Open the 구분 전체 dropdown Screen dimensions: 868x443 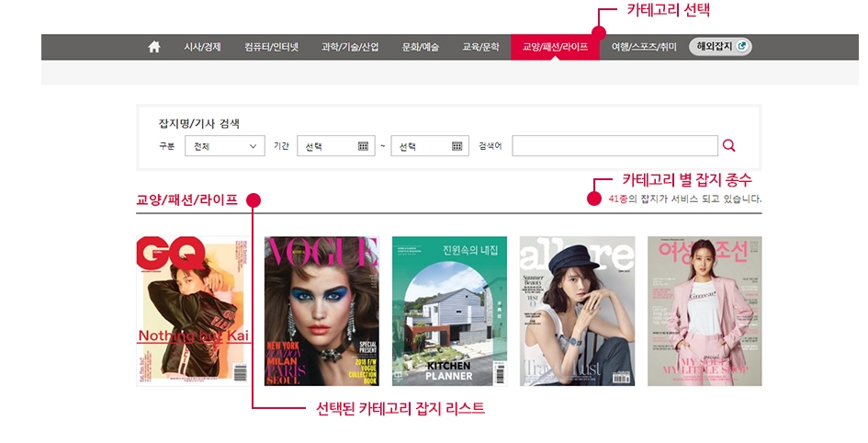pyautogui.click(x=225, y=146)
